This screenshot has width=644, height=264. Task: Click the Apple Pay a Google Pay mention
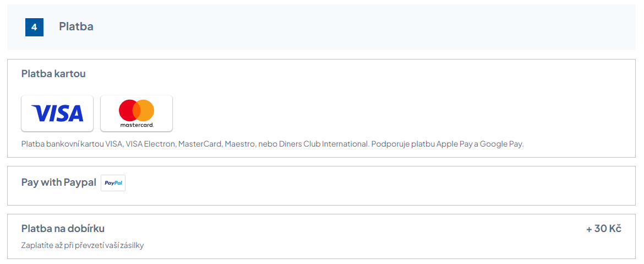(x=480, y=144)
